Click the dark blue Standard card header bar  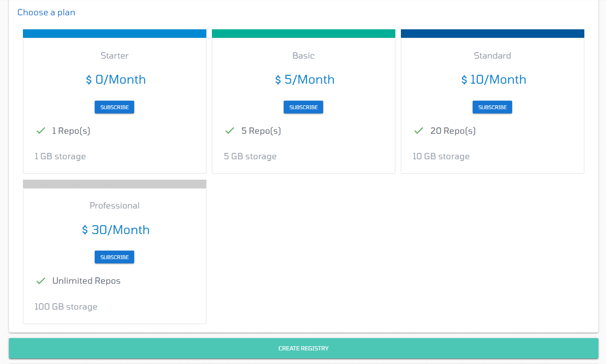pyautogui.click(x=493, y=34)
